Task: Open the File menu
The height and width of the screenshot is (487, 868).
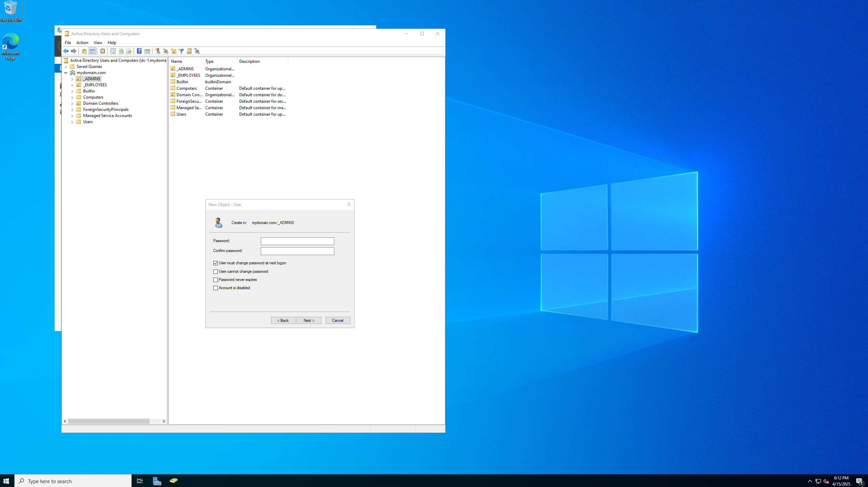Action: click(68, 43)
